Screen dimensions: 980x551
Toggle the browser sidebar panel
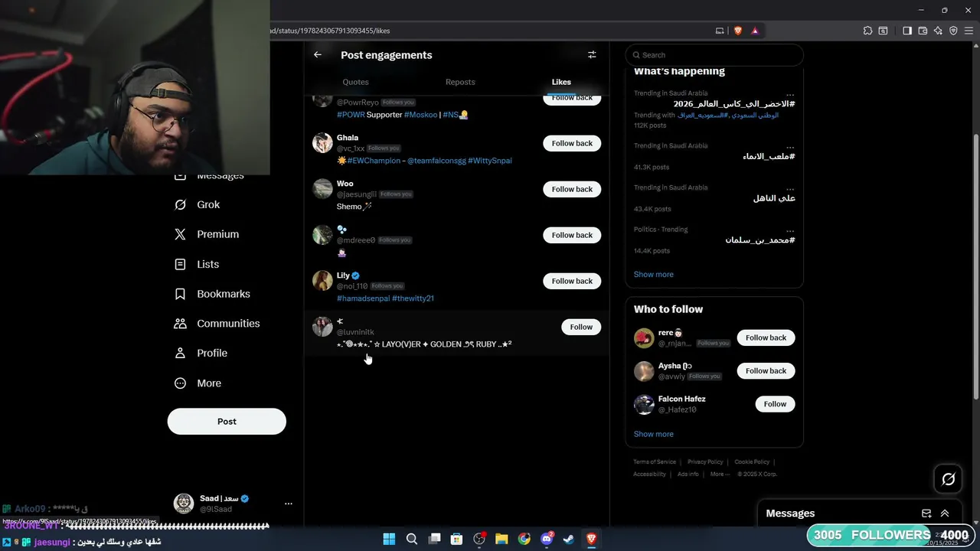[907, 31]
